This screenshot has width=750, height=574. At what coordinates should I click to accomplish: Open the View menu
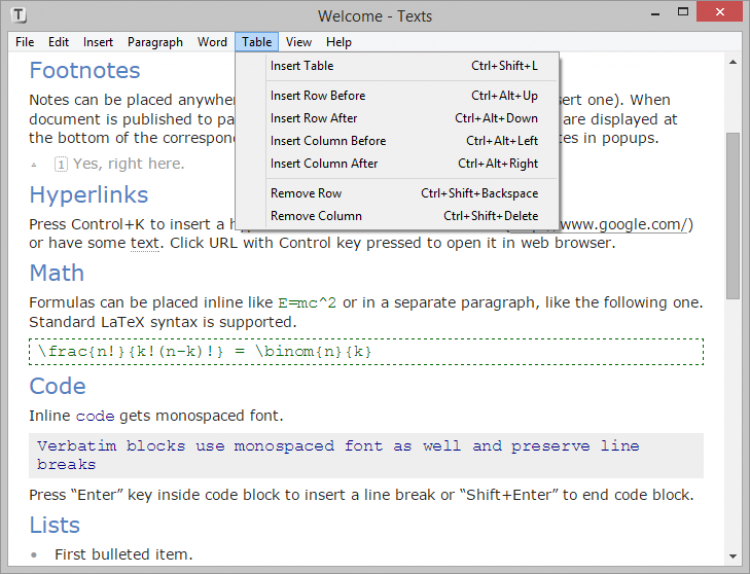(298, 42)
